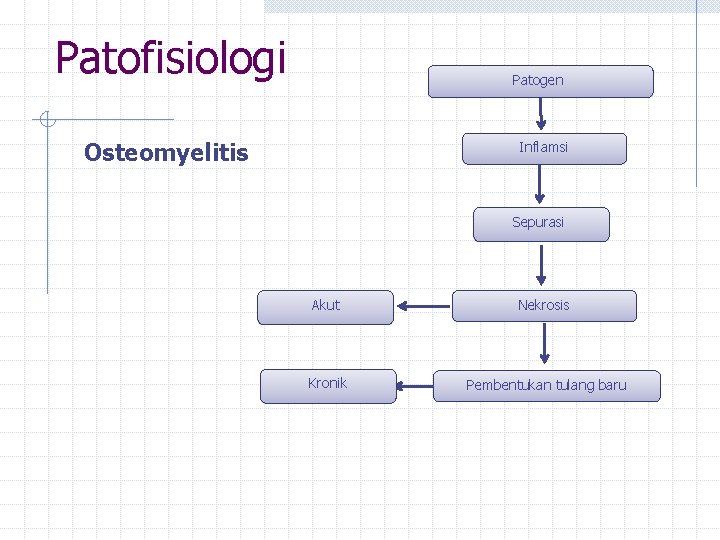Image resolution: width=720 pixels, height=540 pixels.
Task: Select the Sepurasi flowchart box
Action: (541, 224)
